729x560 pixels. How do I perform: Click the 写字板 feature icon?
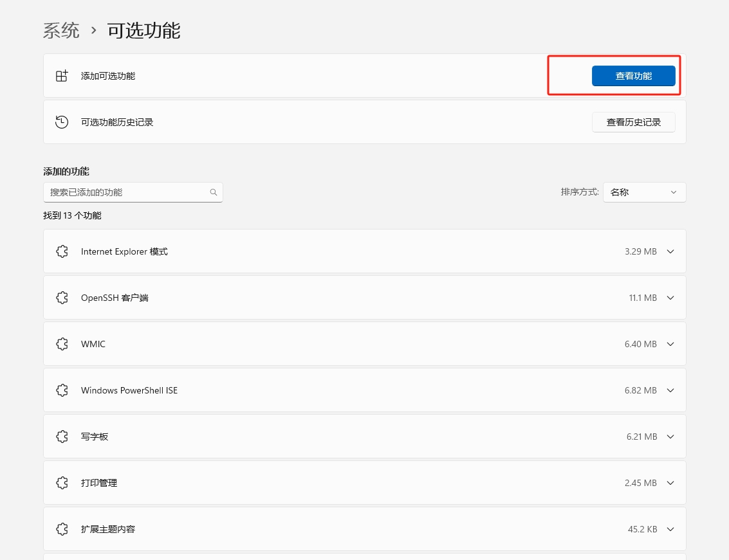click(62, 437)
